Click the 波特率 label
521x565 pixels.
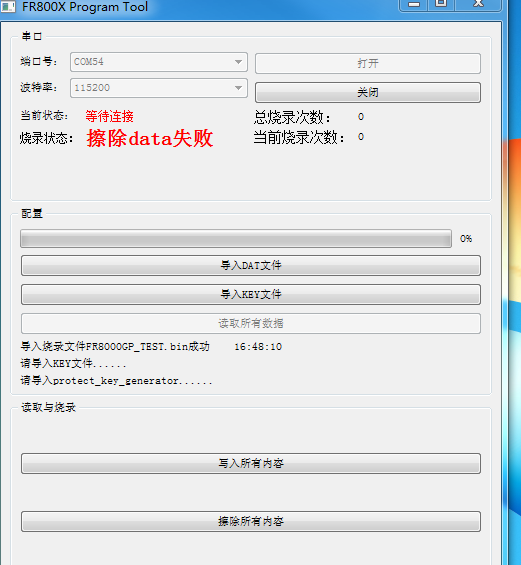coord(39,87)
